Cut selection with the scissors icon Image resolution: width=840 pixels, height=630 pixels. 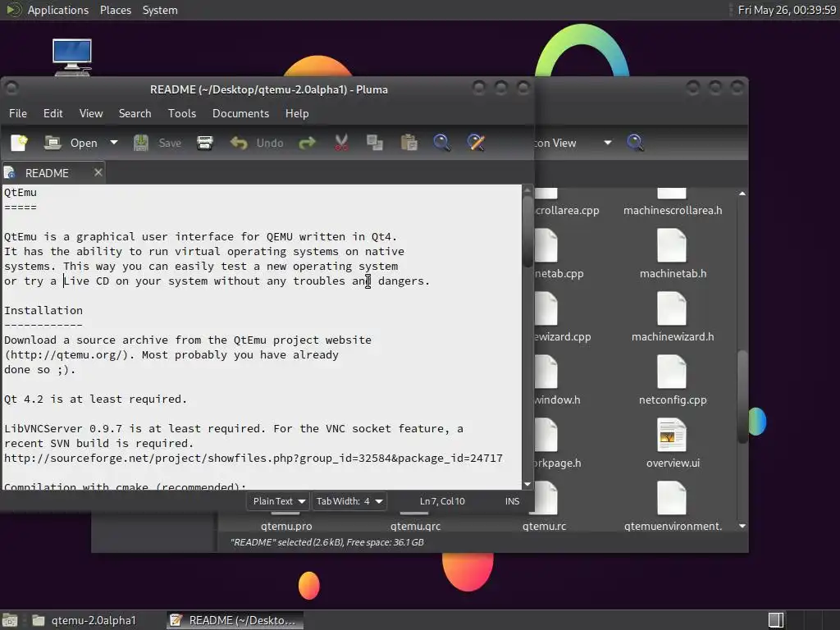tap(341, 143)
